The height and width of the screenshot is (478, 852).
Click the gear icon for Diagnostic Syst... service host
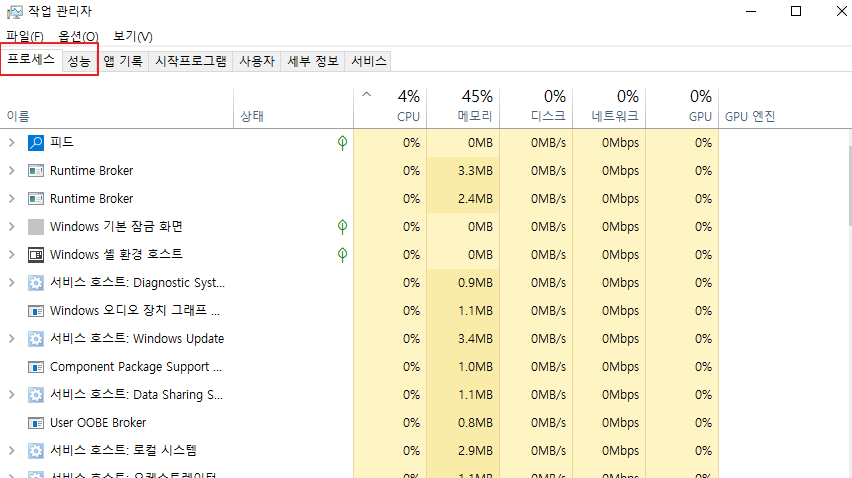click(36, 283)
